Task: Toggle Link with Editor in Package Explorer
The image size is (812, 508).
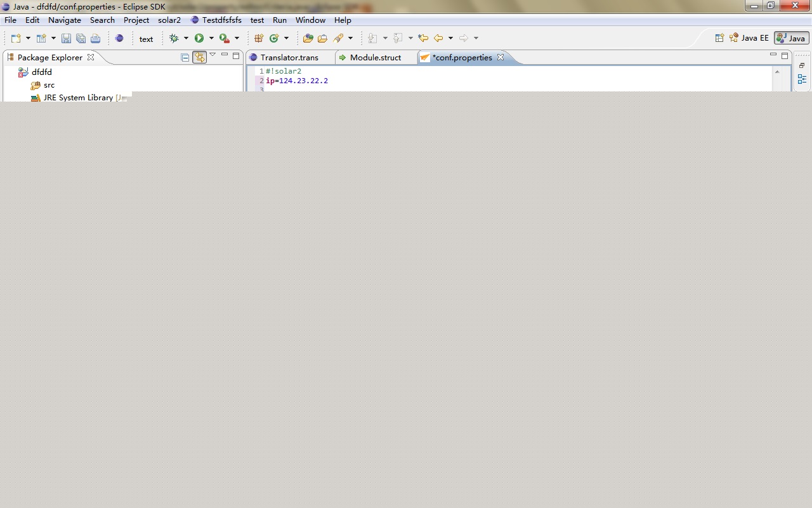Action: tap(200, 57)
